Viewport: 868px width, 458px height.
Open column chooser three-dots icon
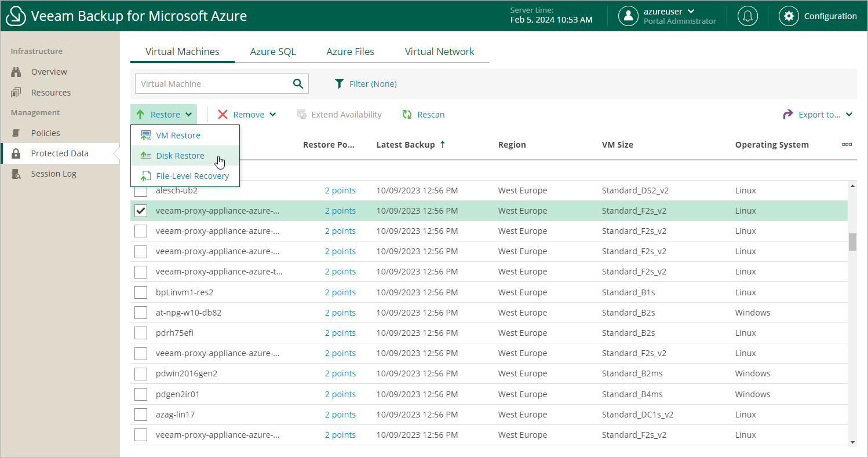coord(847,144)
